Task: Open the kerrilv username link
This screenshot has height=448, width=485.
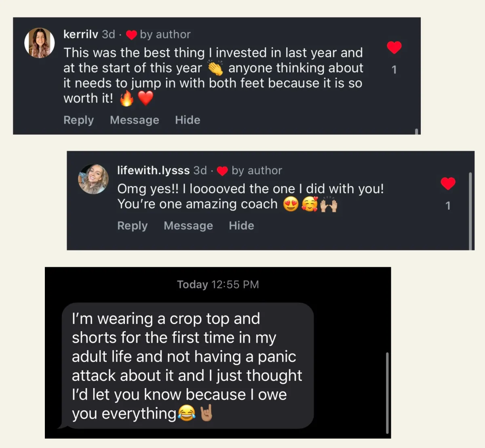Action: tap(80, 34)
